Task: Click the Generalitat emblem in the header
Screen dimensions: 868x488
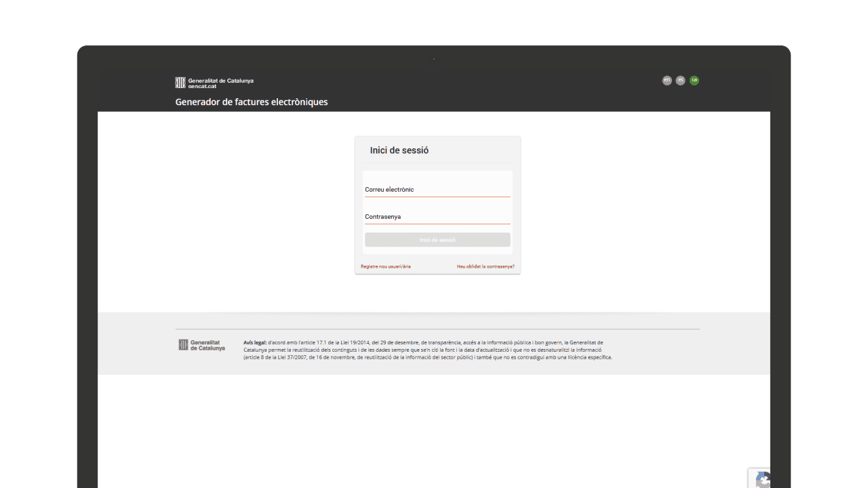Action: click(x=180, y=83)
